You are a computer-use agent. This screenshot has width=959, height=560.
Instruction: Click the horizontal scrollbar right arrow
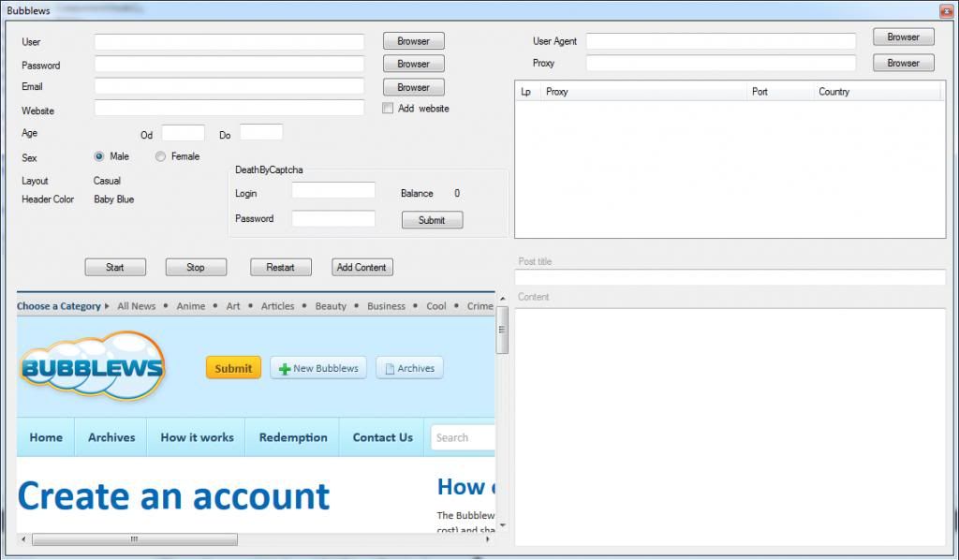click(x=489, y=539)
